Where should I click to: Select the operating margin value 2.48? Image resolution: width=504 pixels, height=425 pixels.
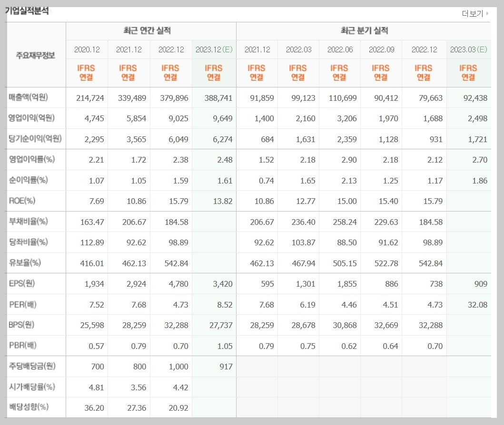point(225,160)
